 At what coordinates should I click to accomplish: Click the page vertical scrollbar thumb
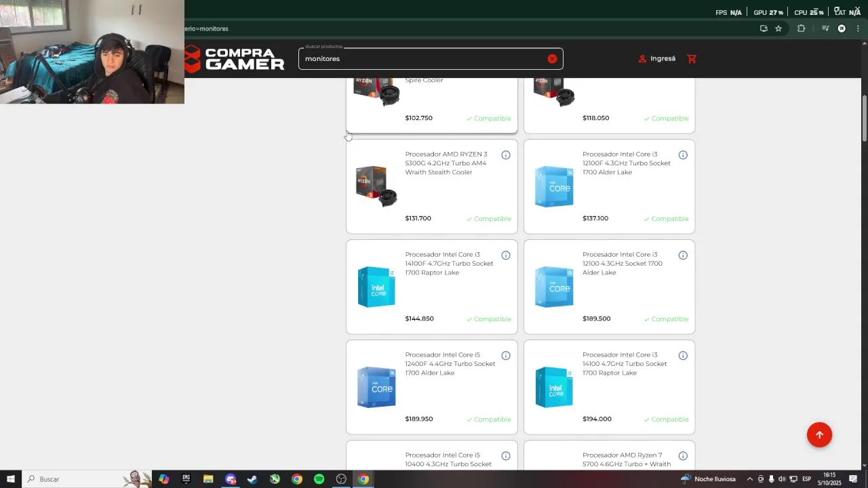click(x=865, y=119)
